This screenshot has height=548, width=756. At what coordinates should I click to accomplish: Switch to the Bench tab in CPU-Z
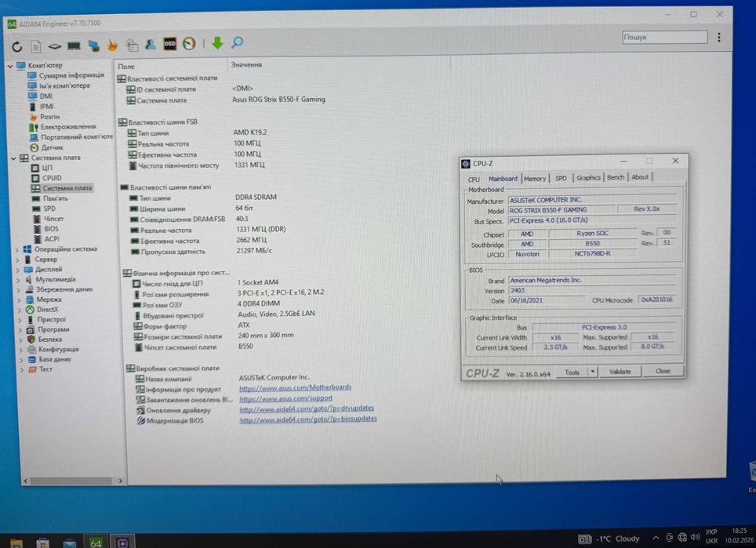(615, 177)
